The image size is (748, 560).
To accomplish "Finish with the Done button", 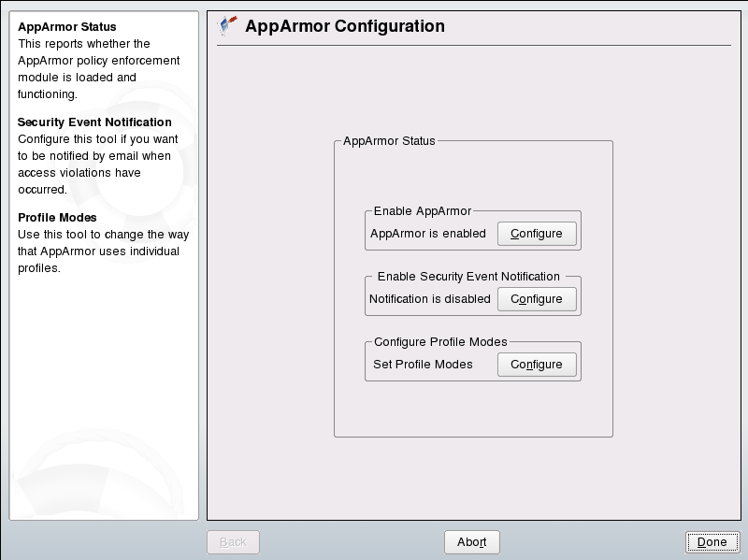I will click(712, 542).
